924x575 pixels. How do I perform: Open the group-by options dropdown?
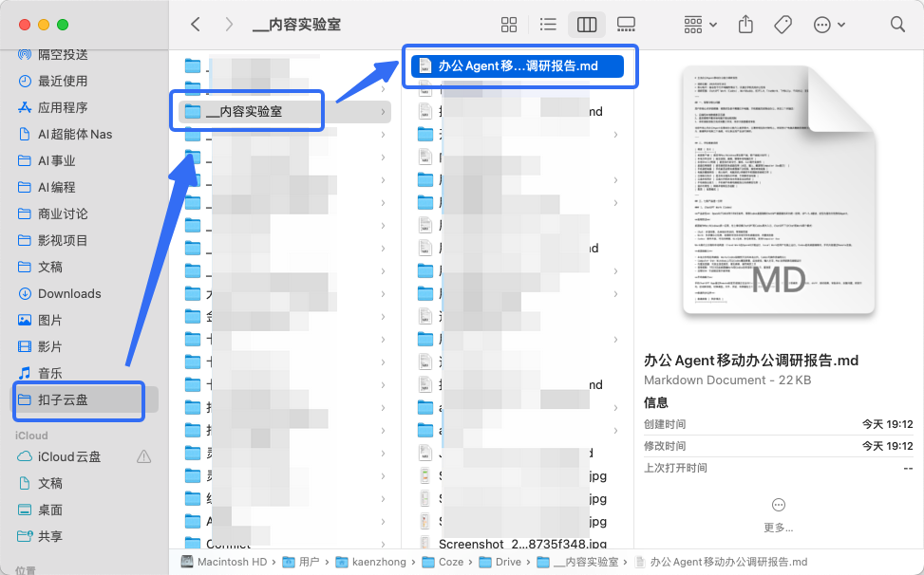[x=700, y=25]
